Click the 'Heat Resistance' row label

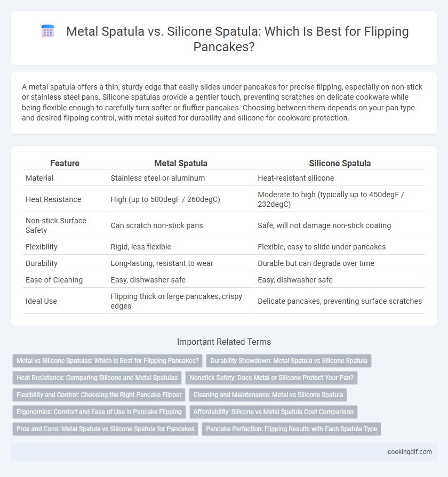pyautogui.click(x=53, y=199)
